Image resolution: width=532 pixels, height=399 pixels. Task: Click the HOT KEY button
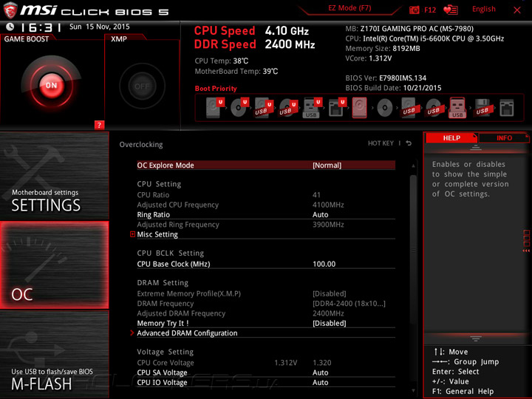[x=381, y=143]
